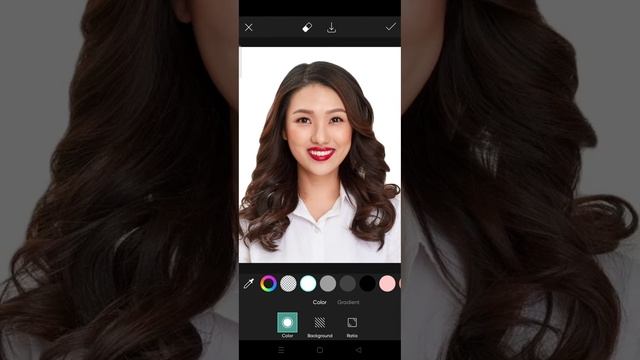This screenshot has height=360, width=640.
Task: Select the dark gray color swatch
Action: [x=348, y=283]
